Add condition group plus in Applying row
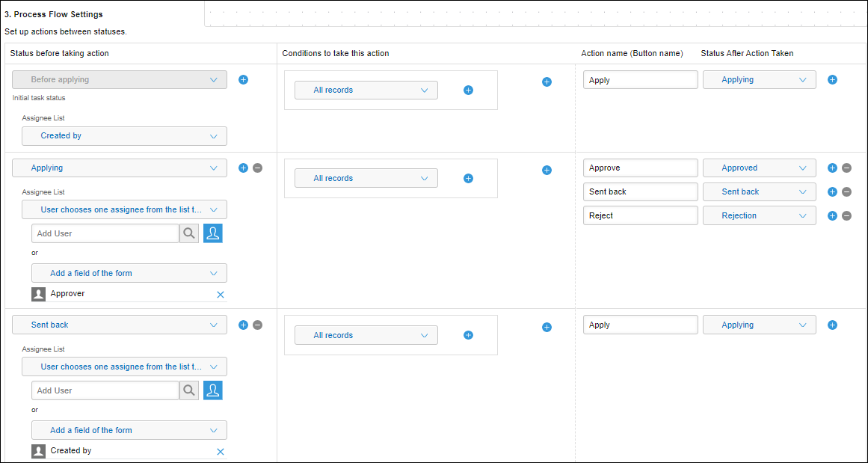The height and width of the screenshot is (463, 868). pos(547,170)
